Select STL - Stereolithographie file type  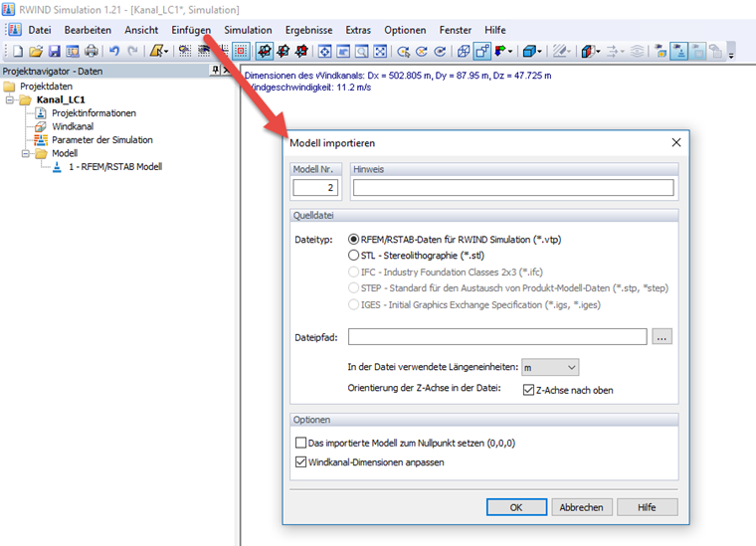pyautogui.click(x=353, y=256)
